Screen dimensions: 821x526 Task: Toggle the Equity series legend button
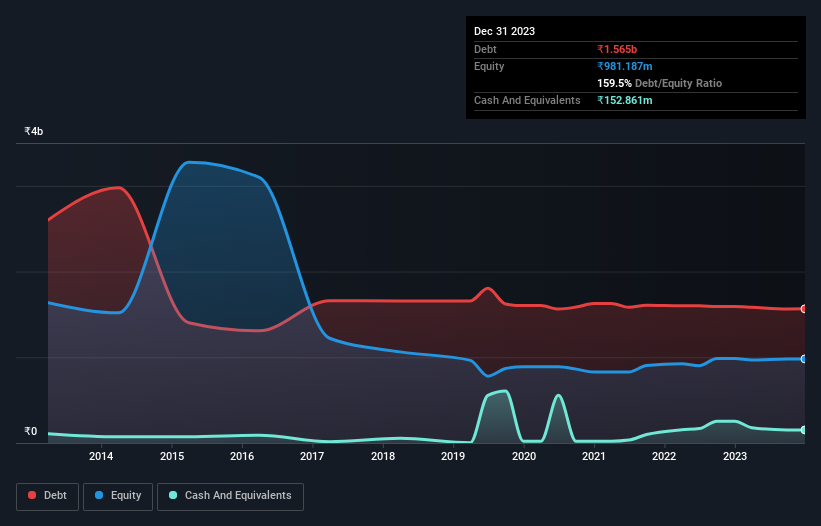tap(118, 496)
